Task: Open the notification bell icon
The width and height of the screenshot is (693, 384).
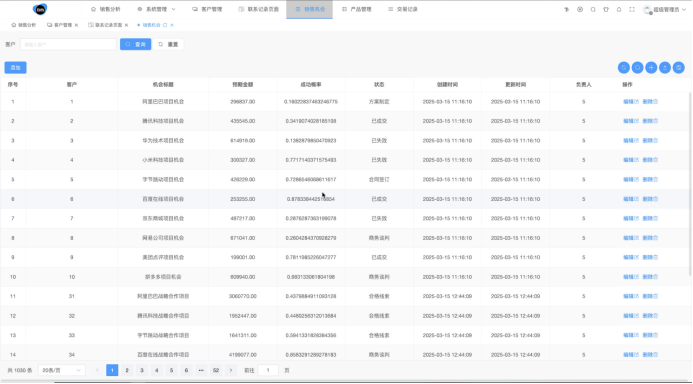Action: point(619,9)
